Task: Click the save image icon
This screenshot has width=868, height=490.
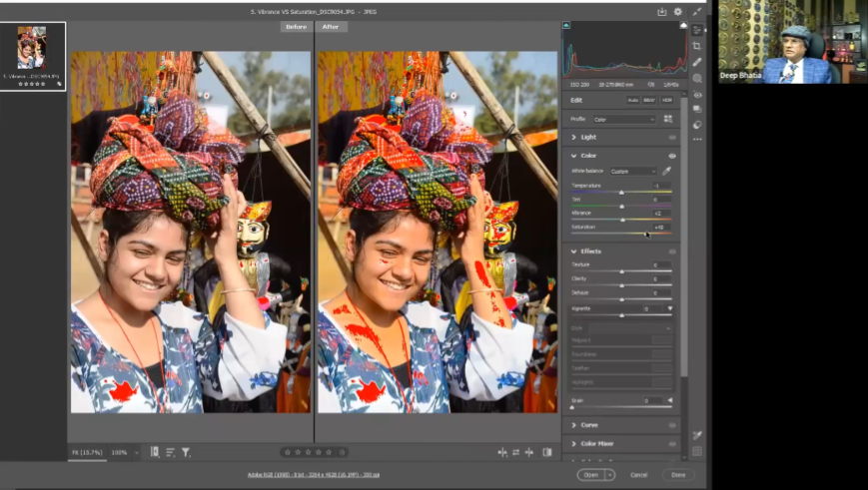Action: tap(661, 12)
